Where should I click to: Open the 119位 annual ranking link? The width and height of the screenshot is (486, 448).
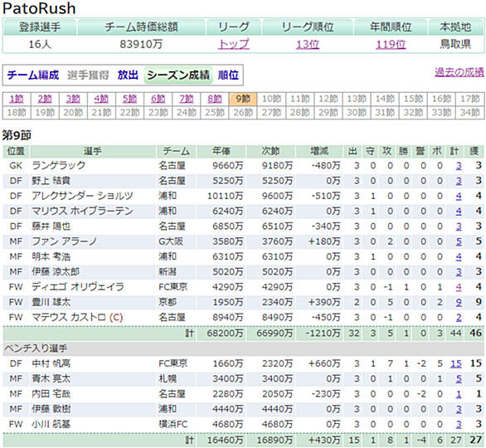coord(391,44)
